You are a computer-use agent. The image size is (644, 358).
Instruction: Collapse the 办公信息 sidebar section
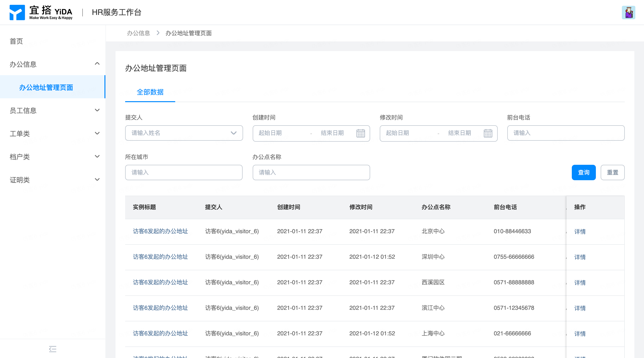tap(97, 64)
